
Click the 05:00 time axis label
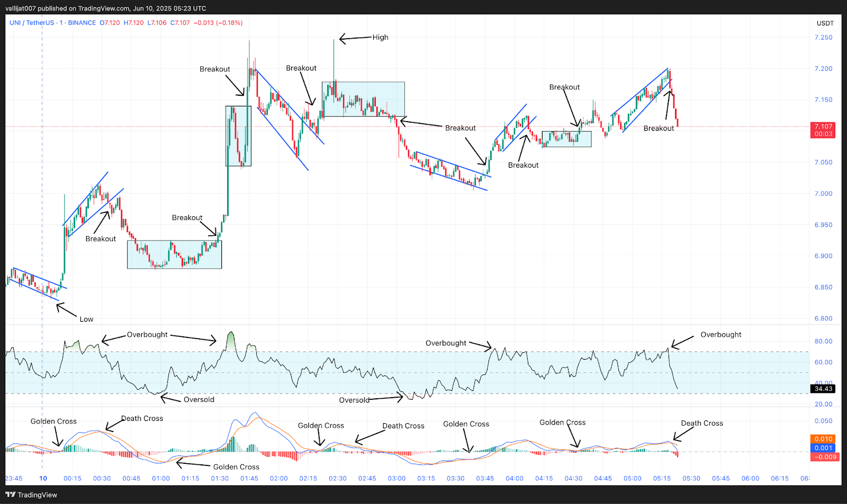point(633,479)
